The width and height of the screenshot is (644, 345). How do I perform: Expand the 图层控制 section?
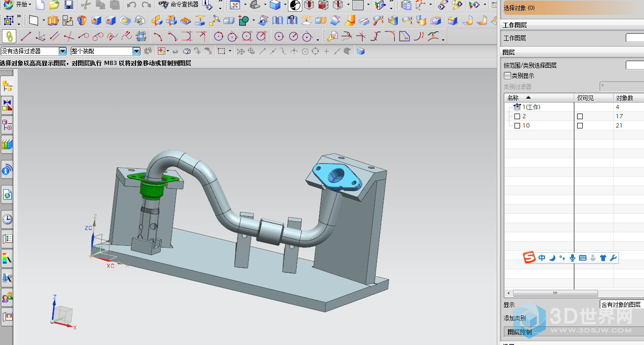[x=573, y=332]
